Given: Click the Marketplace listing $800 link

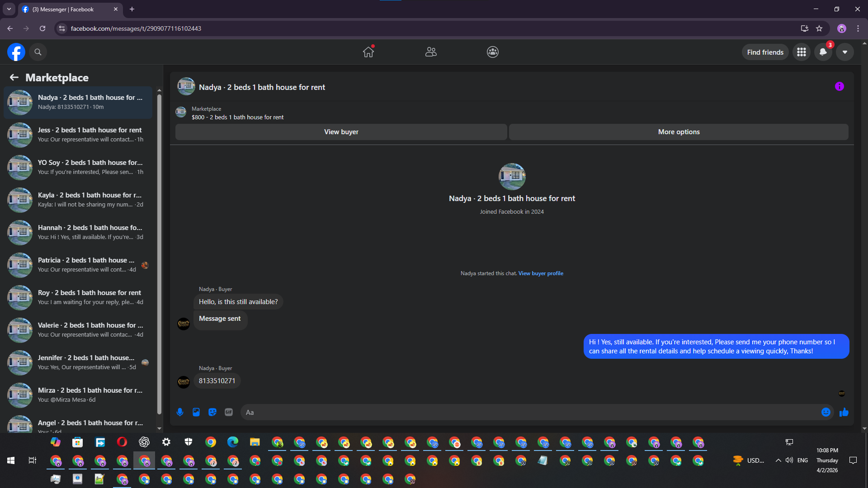Looking at the screenshot, I should tap(237, 117).
